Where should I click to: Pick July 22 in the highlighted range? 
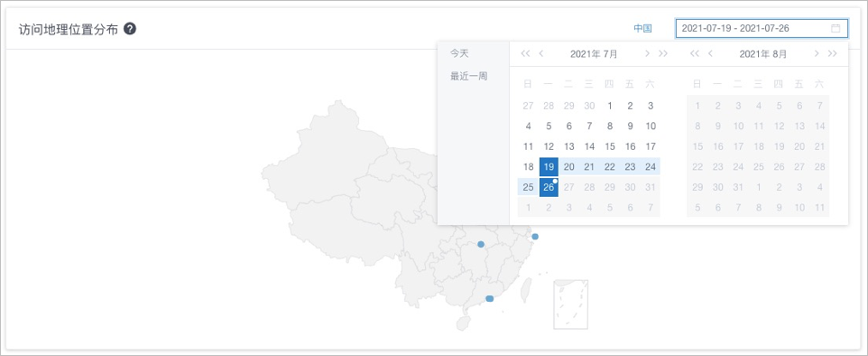pyautogui.click(x=609, y=167)
